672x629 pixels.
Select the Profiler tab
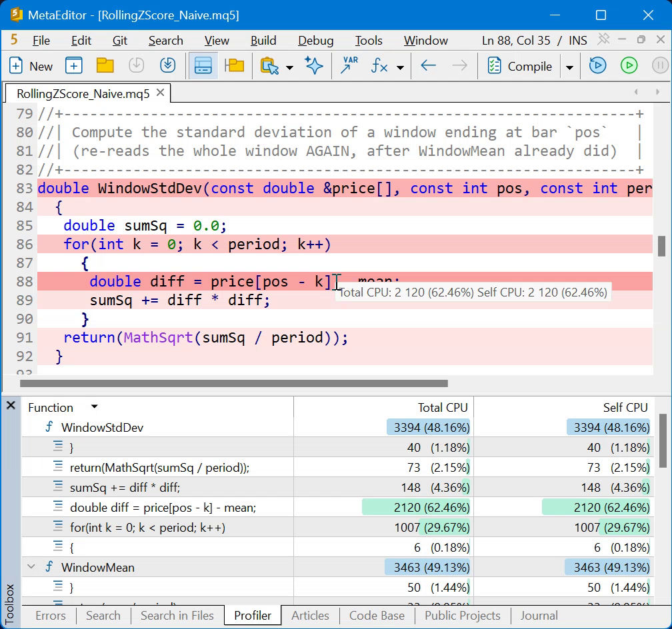[x=253, y=615]
